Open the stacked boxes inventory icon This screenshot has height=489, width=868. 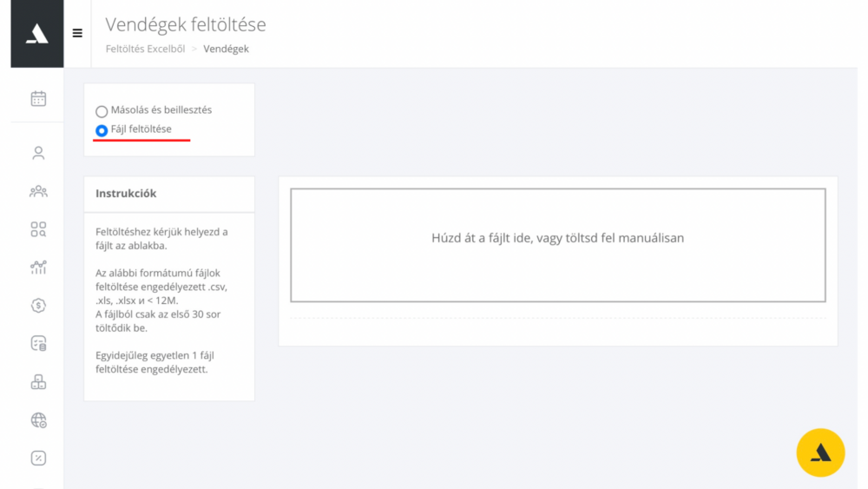[x=38, y=382]
